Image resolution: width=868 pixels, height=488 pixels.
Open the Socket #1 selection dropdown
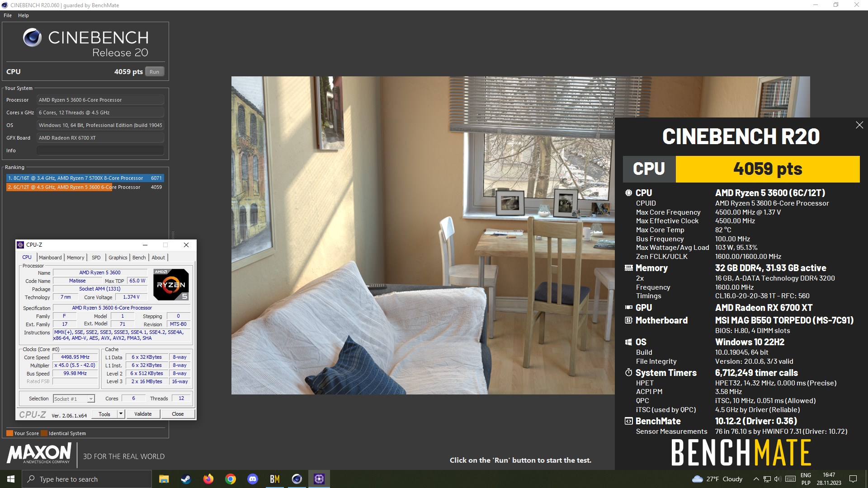click(x=74, y=399)
